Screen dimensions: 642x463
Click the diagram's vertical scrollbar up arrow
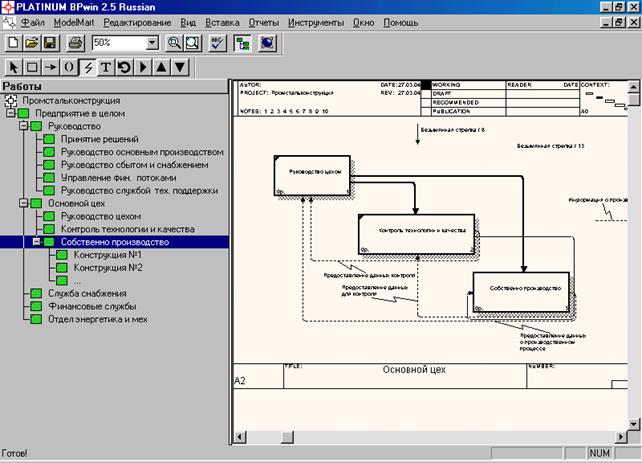pos(635,87)
